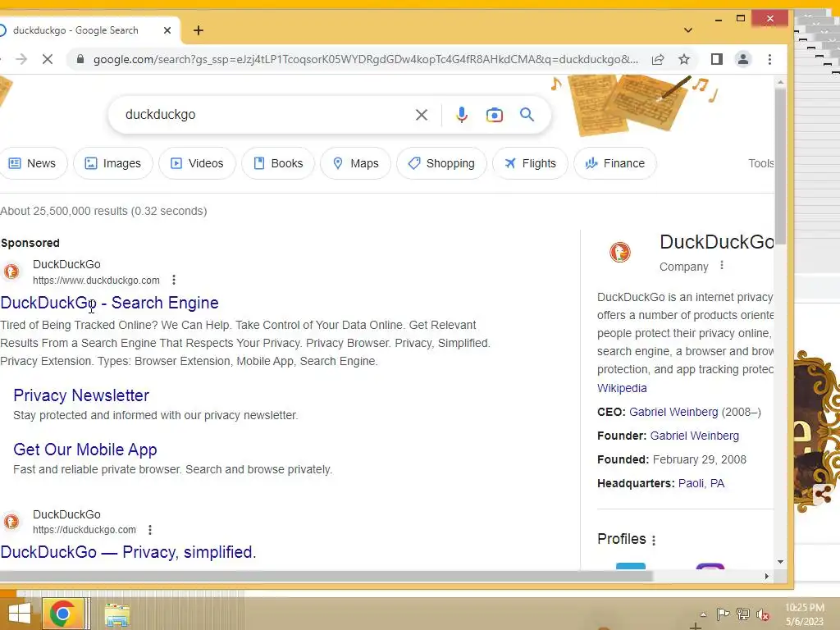Switch to Books results
This screenshot has height=630, width=840.
[278, 163]
